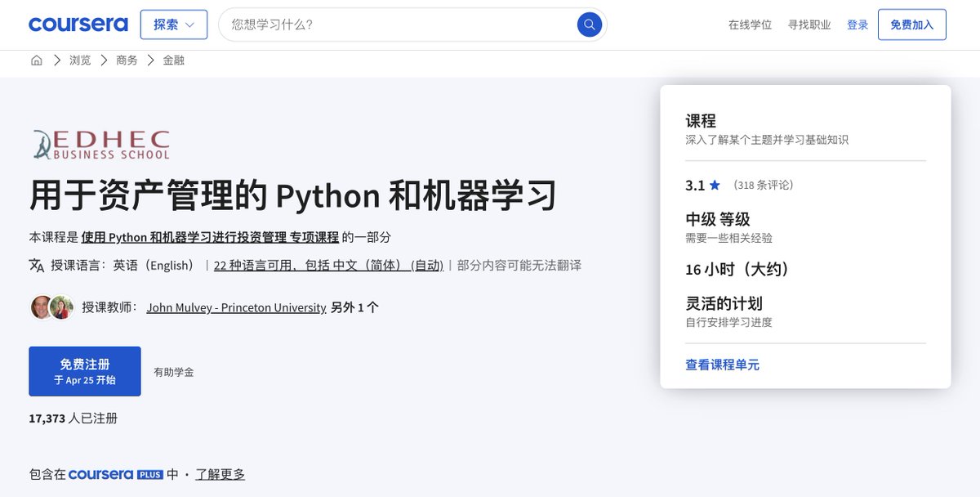Open John Mulvey - Princeton University link
980x497 pixels.
tap(236, 308)
